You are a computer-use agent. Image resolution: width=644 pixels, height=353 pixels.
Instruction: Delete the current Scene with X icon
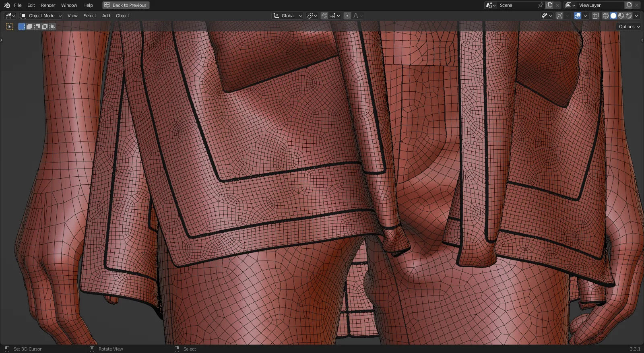coord(557,5)
